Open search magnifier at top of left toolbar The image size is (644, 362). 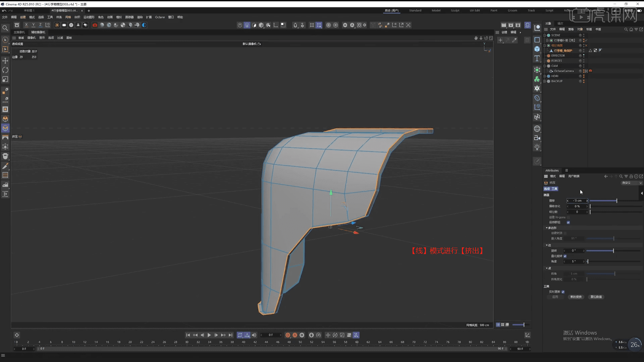pos(5,28)
